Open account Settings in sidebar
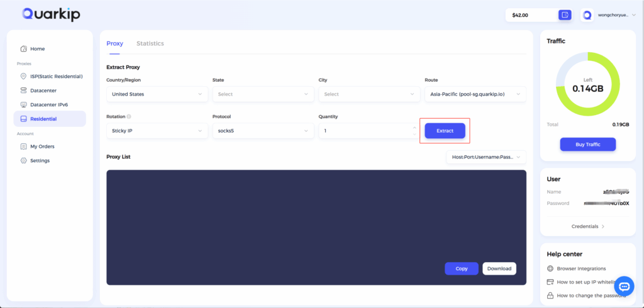 40,160
